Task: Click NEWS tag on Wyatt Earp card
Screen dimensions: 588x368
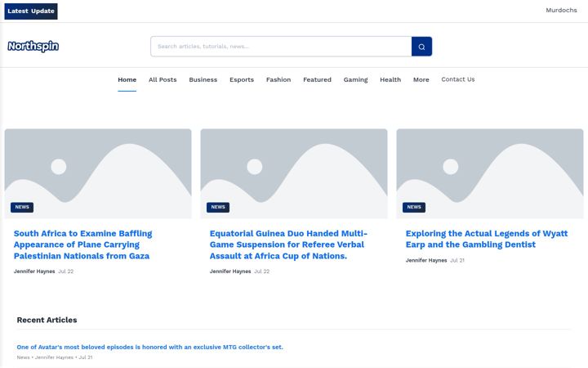Action: pyautogui.click(x=414, y=207)
